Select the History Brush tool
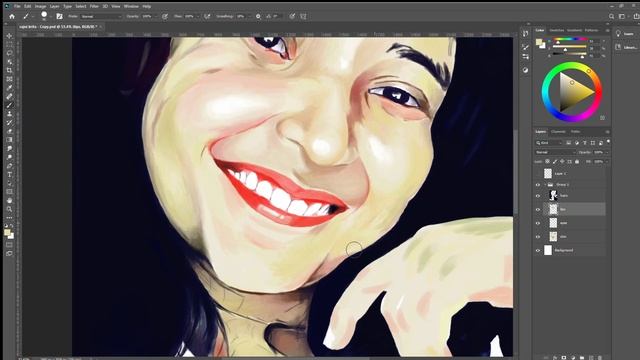640x360 pixels. [9, 122]
